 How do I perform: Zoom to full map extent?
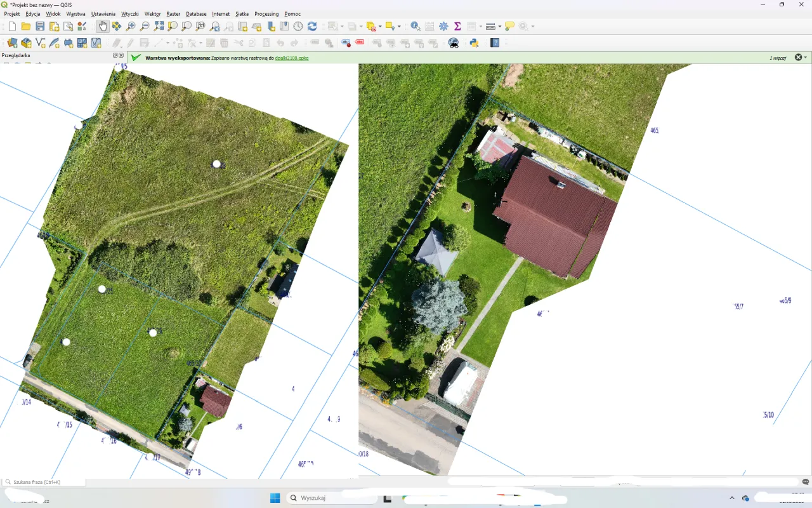tap(159, 26)
